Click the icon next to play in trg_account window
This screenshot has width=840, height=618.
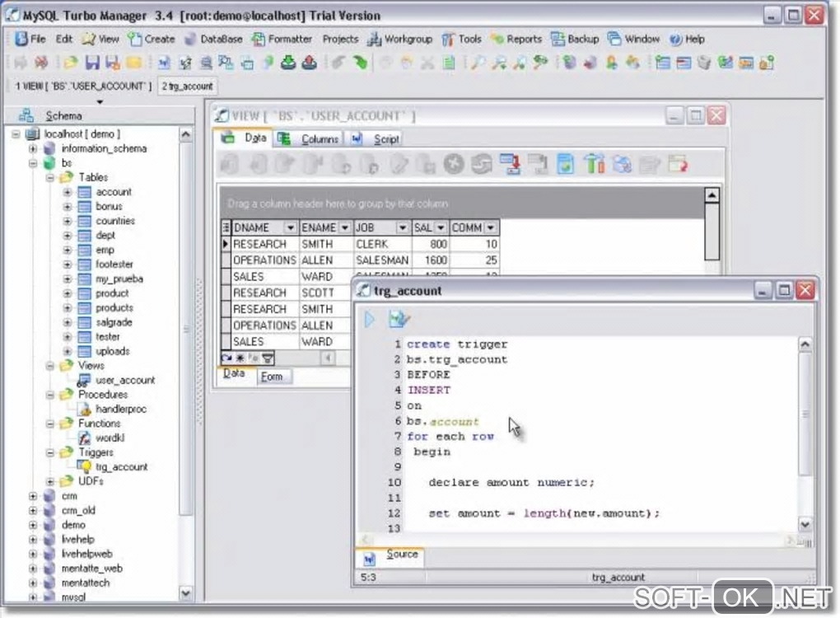point(399,319)
